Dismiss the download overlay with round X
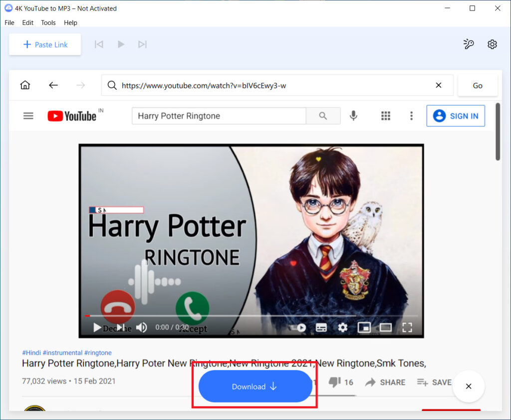511x420 pixels. [468, 386]
